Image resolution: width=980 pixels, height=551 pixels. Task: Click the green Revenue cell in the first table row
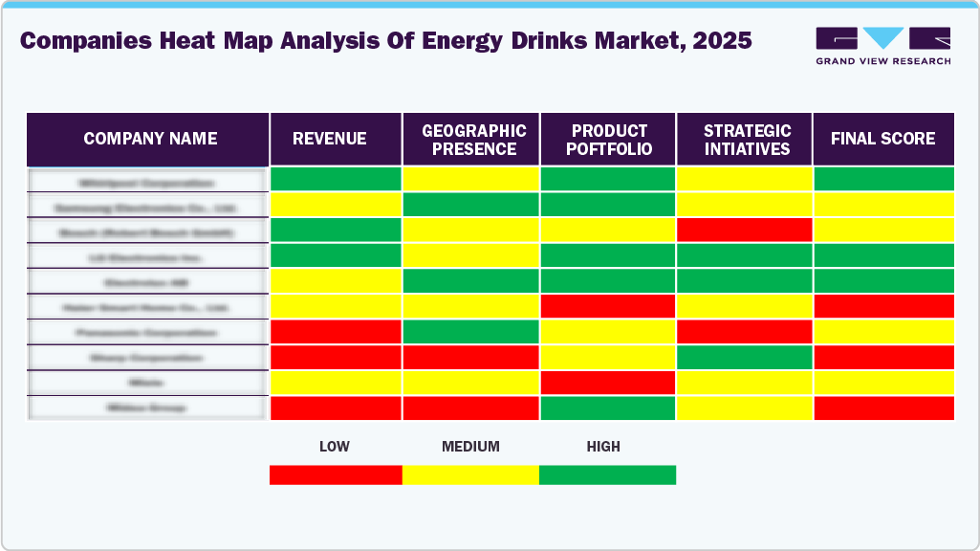pos(336,179)
